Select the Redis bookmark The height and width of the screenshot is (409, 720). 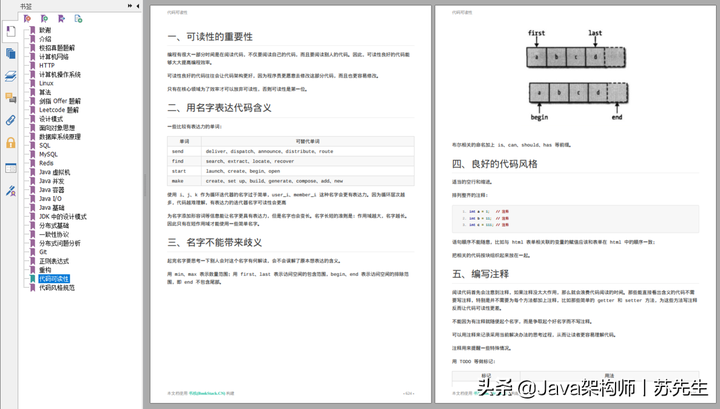click(x=46, y=163)
